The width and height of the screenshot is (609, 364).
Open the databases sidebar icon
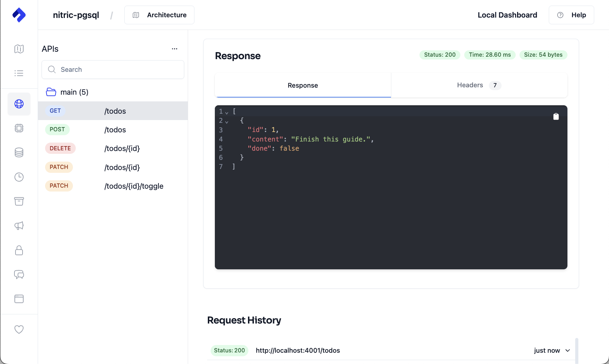(x=19, y=152)
